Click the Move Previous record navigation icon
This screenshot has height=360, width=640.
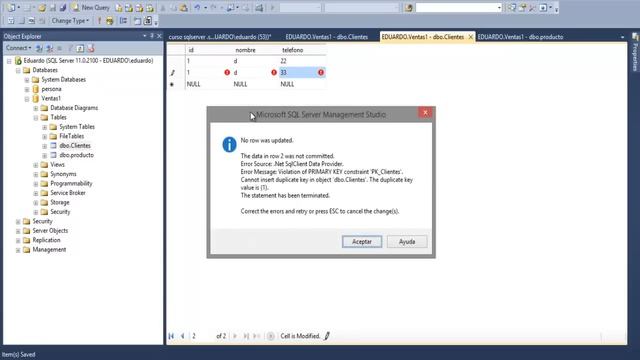click(182, 336)
